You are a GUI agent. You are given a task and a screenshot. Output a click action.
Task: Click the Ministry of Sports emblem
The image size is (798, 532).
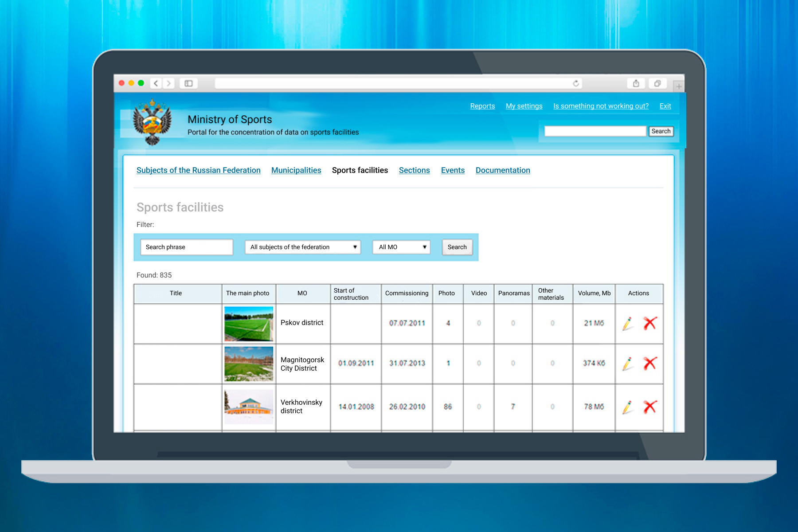pyautogui.click(x=153, y=122)
